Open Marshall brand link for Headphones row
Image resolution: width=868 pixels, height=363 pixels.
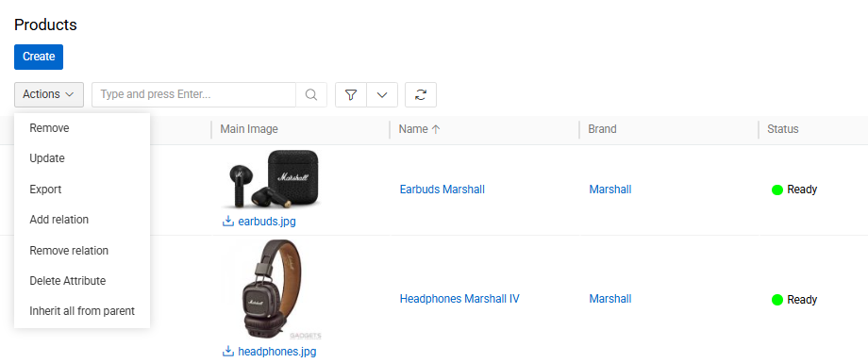click(x=610, y=299)
